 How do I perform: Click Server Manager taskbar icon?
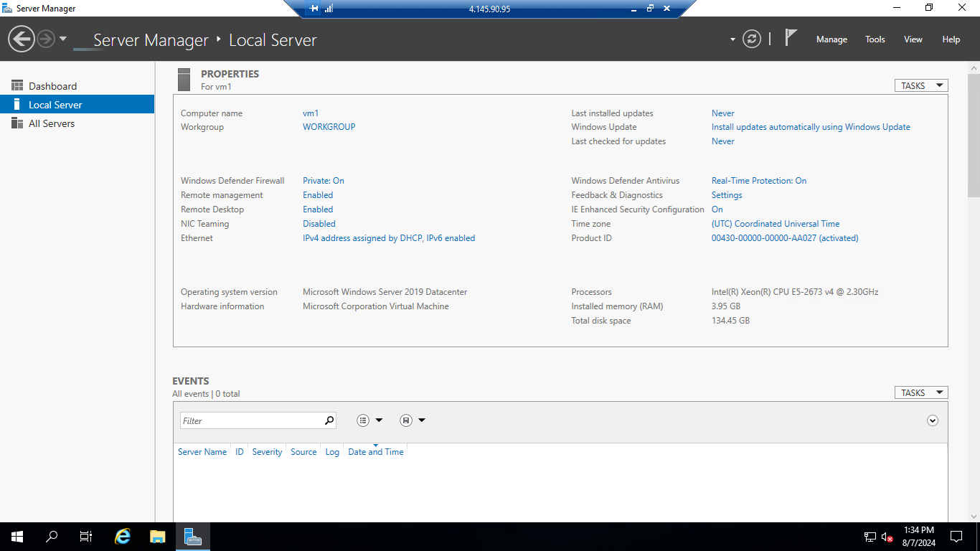192,537
